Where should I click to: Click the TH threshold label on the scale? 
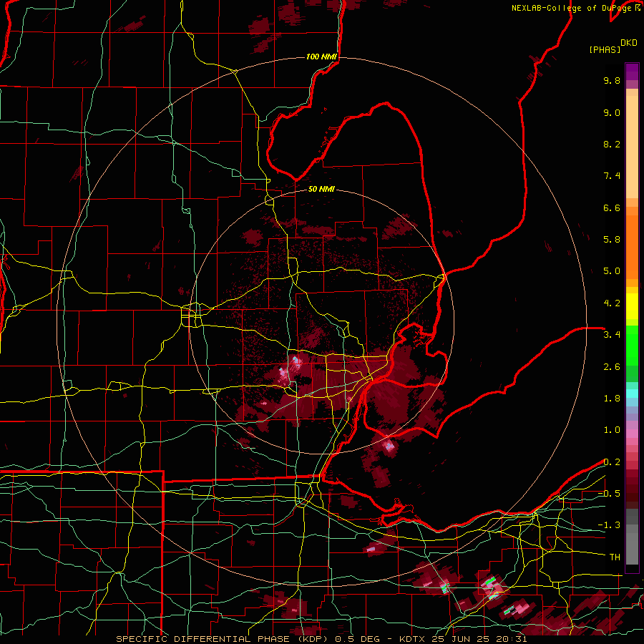[615, 557]
